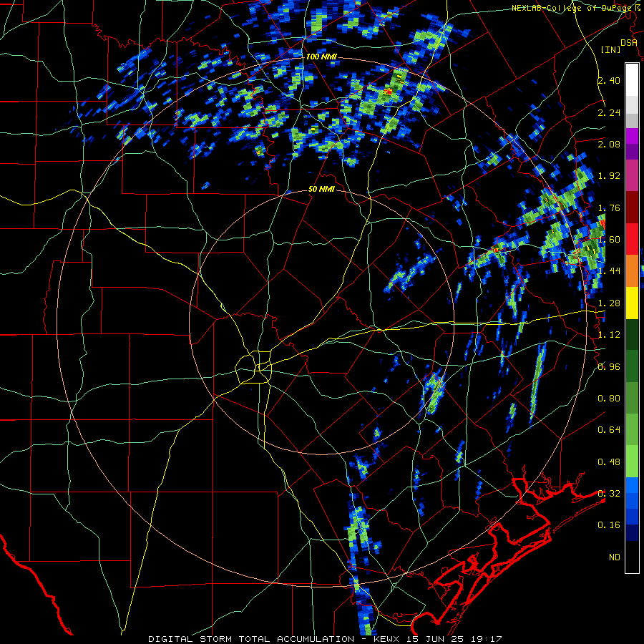
Task: Click the 1.28 legend value
Action: tap(609, 303)
